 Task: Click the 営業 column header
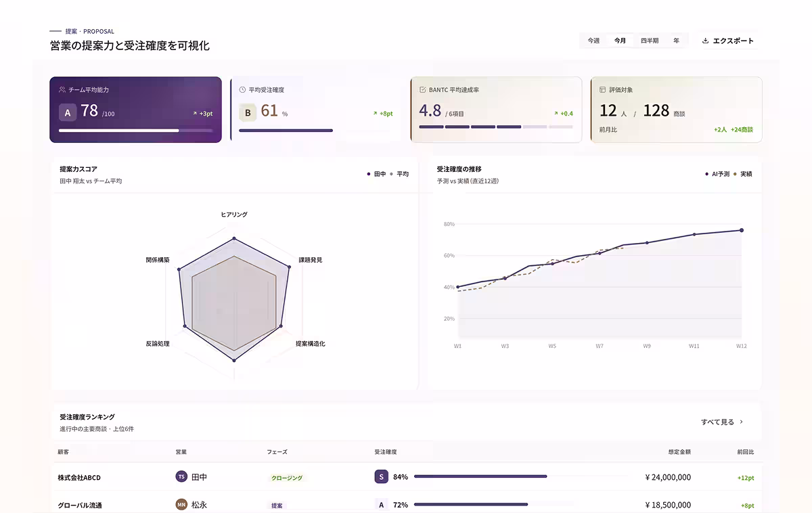pos(181,451)
